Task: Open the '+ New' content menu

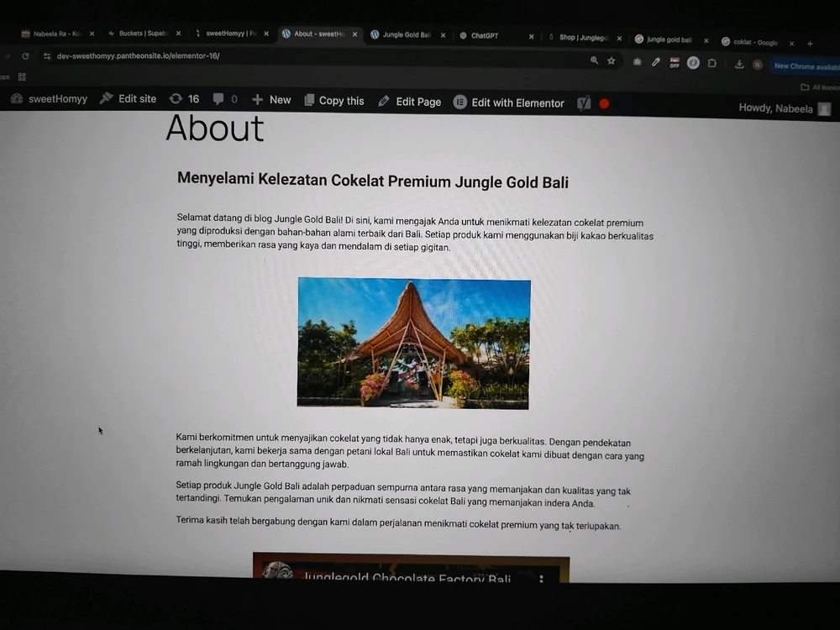Action: tap(271, 100)
